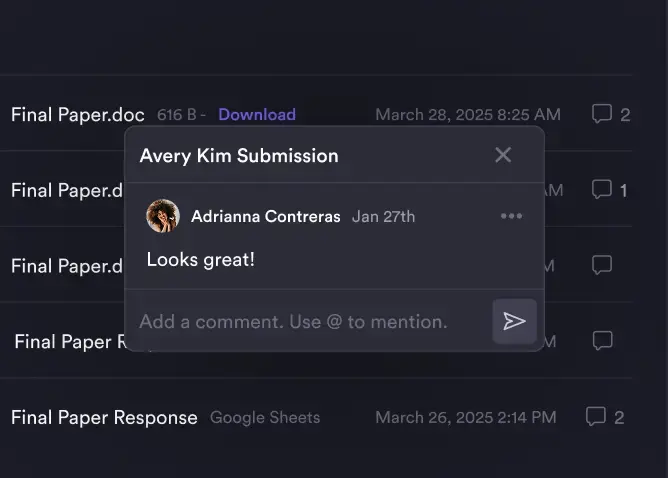Click the March 26, 2025 2:14 PM date
Image resolution: width=668 pixels, height=478 pixels.
(465, 417)
